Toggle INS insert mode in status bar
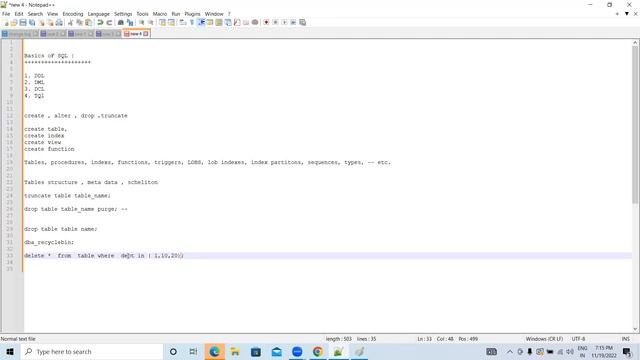This screenshot has height=360, width=640. coord(625,339)
